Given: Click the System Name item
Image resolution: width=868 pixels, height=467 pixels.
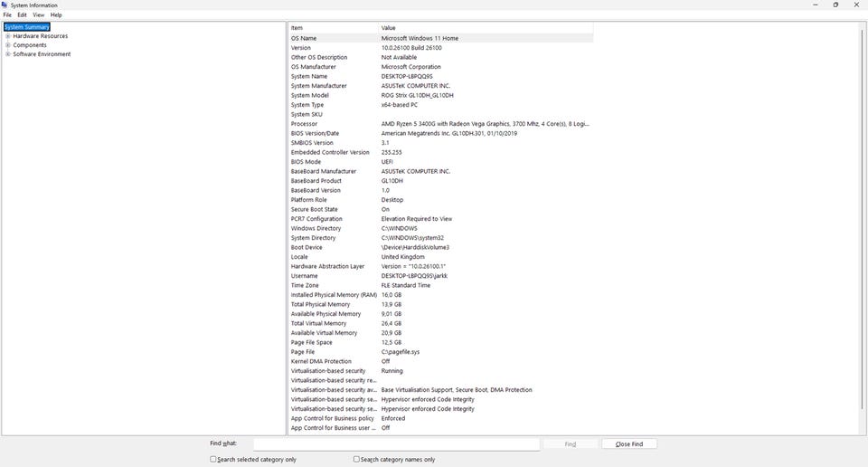Looking at the screenshot, I should point(309,76).
